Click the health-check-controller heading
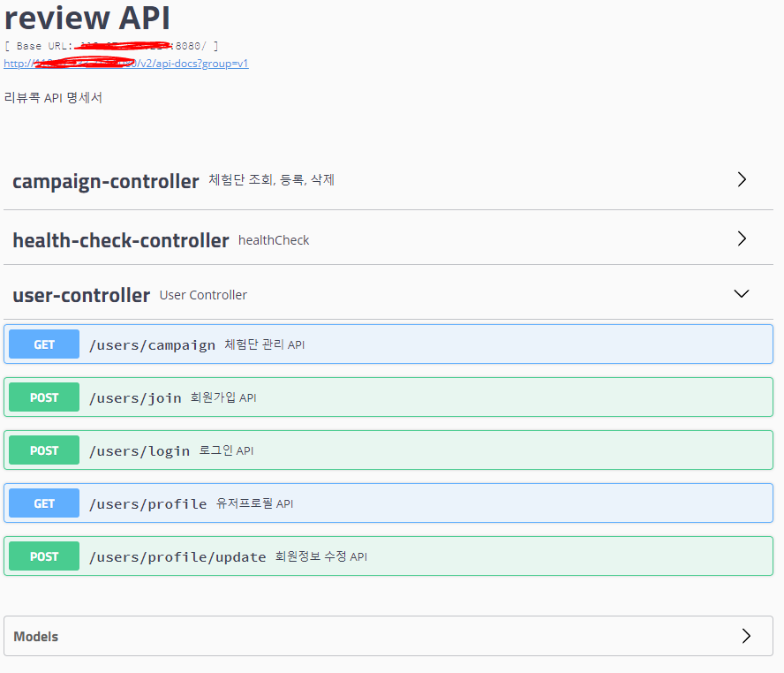This screenshot has height=673, width=784. (120, 240)
